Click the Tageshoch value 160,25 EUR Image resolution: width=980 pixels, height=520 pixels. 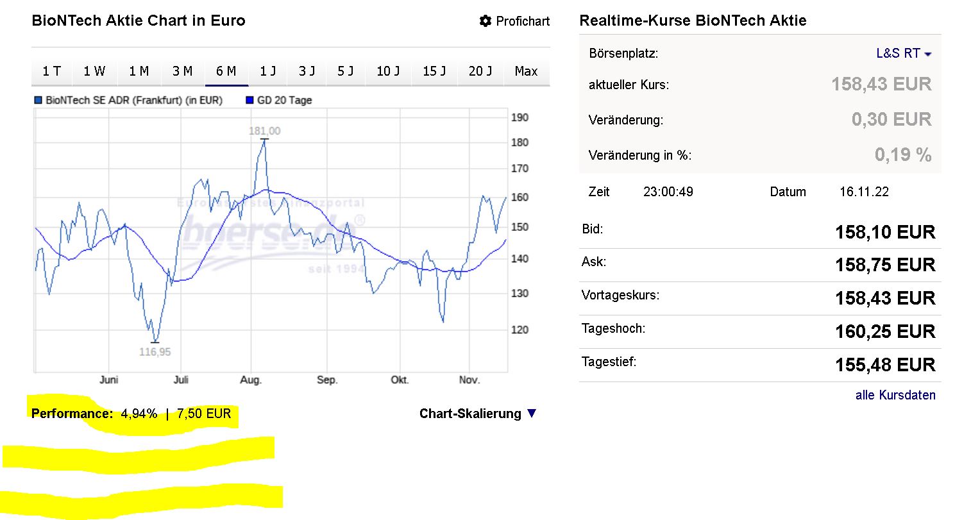click(885, 331)
